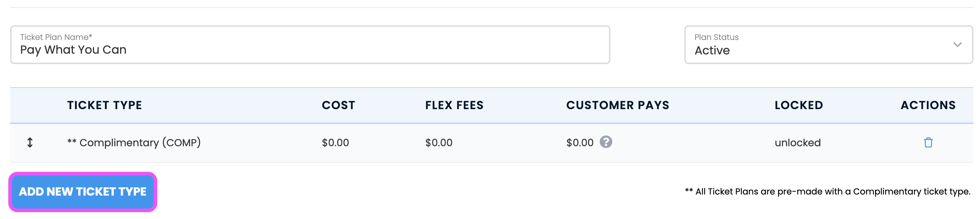Click the Cost column header

point(338,105)
